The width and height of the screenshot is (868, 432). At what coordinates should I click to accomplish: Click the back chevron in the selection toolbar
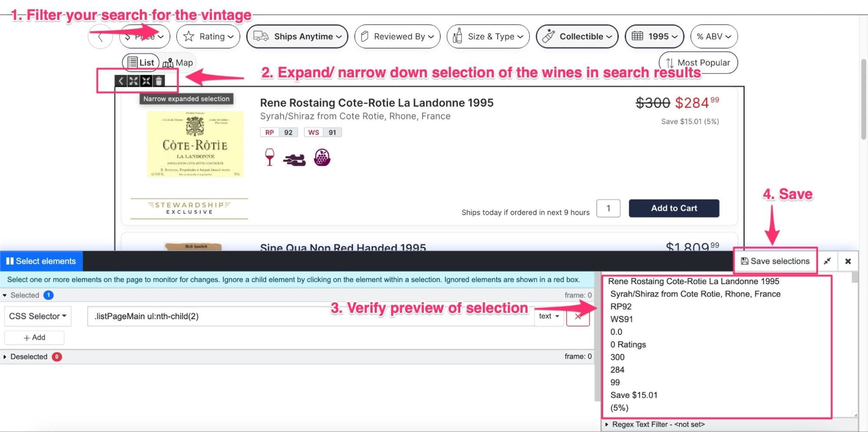click(120, 81)
